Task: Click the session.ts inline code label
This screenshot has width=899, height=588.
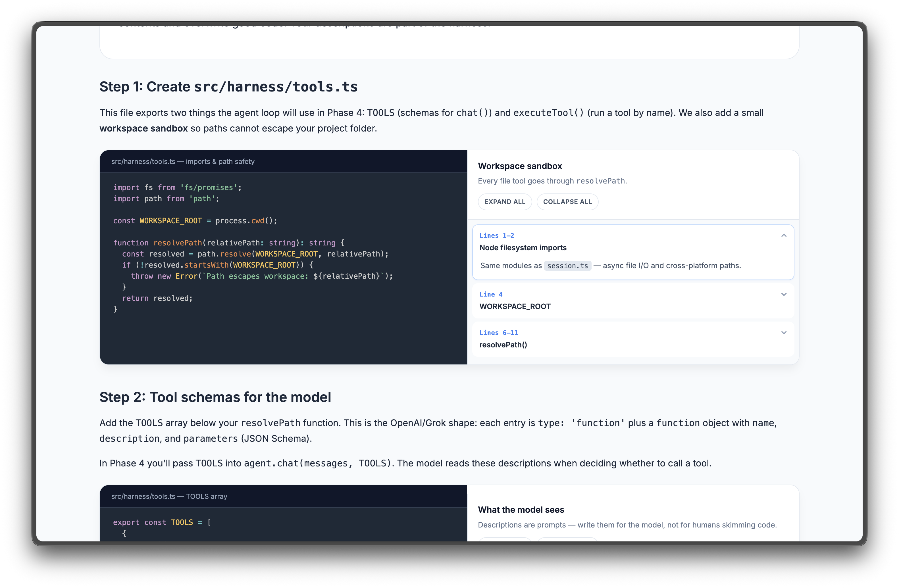Action: [x=567, y=266]
